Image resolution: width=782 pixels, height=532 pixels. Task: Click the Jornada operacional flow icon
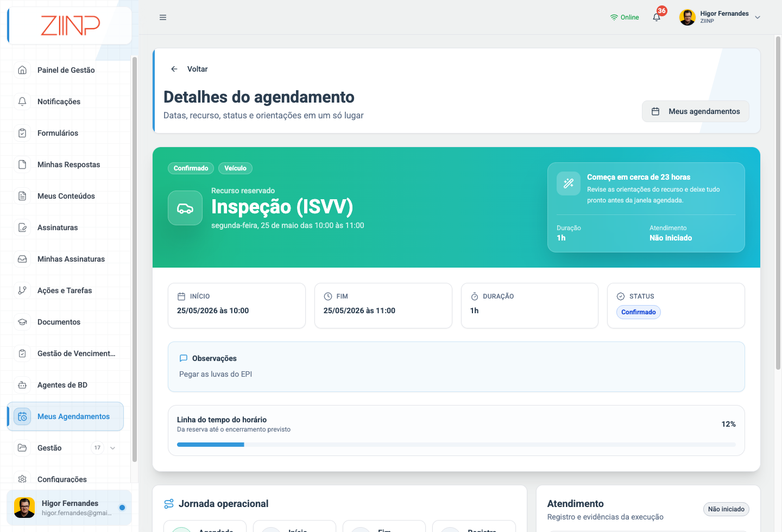point(169,504)
